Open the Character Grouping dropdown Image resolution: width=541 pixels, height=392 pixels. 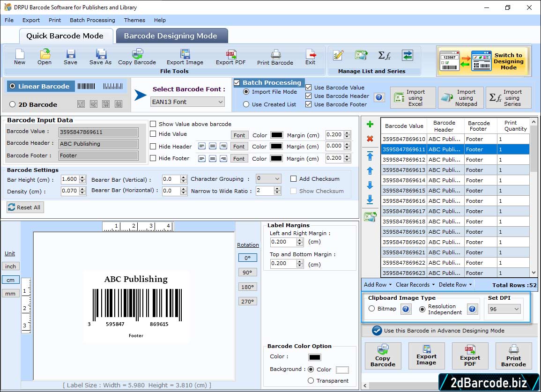[268, 178]
